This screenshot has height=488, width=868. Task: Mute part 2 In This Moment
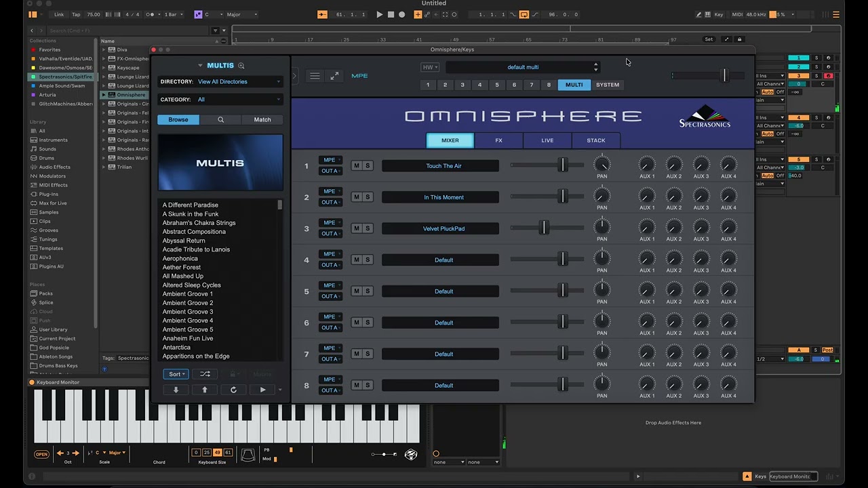click(x=357, y=197)
